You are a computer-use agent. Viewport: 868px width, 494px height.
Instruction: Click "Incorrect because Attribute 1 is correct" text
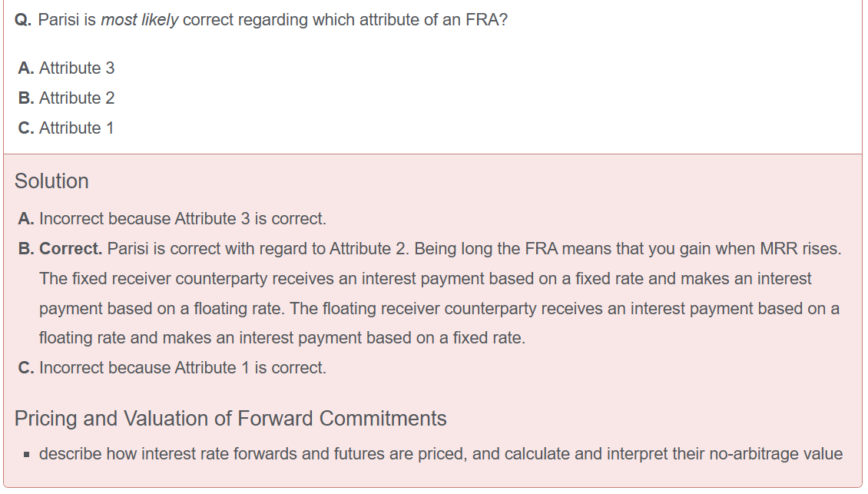coord(183,368)
